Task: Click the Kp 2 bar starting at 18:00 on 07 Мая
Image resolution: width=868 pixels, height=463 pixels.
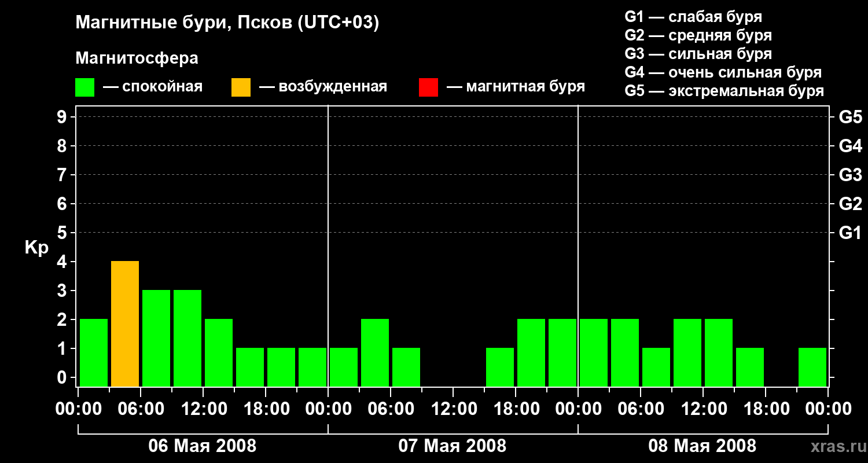Action: 531,353
